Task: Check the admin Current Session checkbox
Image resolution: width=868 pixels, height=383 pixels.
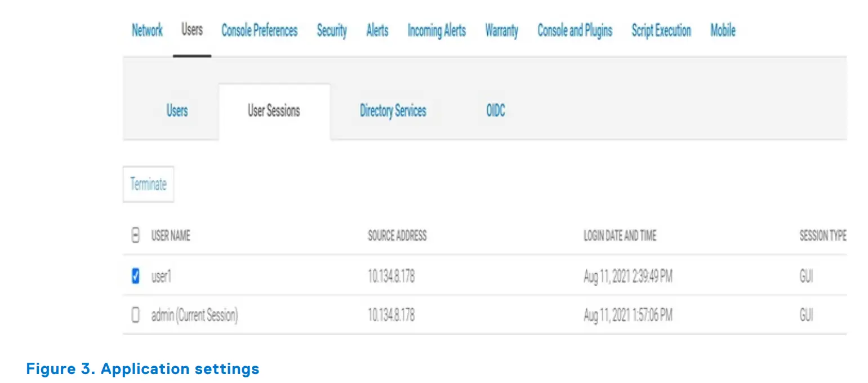Action: pos(135,315)
